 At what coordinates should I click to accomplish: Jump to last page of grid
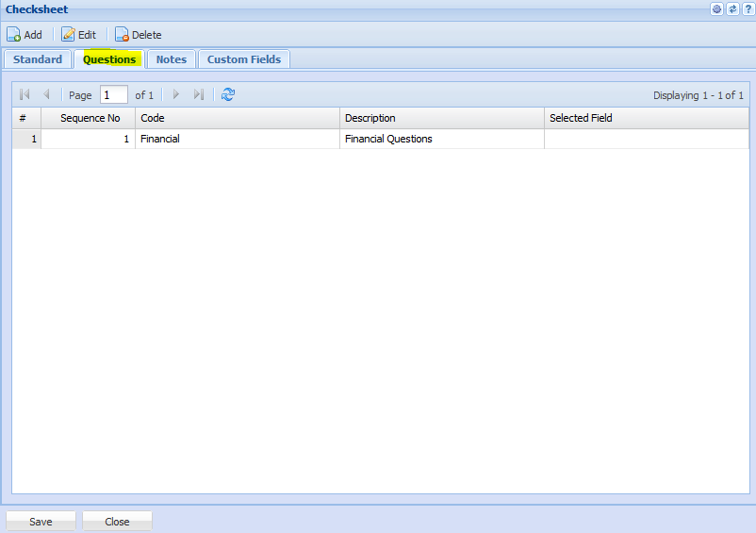(x=198, y=94)
